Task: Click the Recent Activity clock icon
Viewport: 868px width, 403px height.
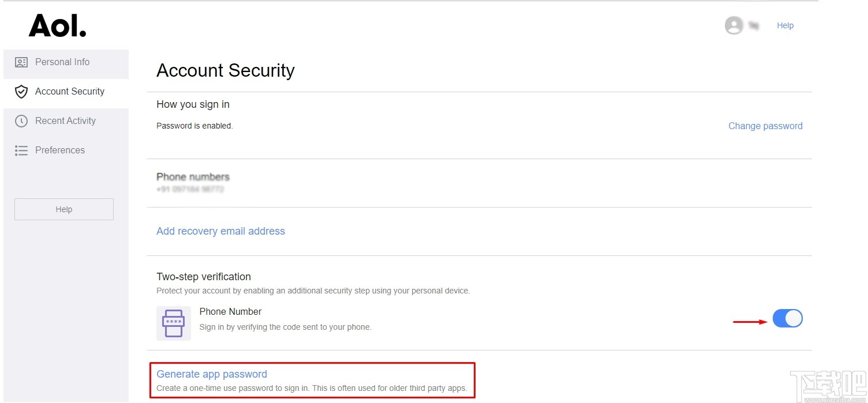Action: pos(21,121)
